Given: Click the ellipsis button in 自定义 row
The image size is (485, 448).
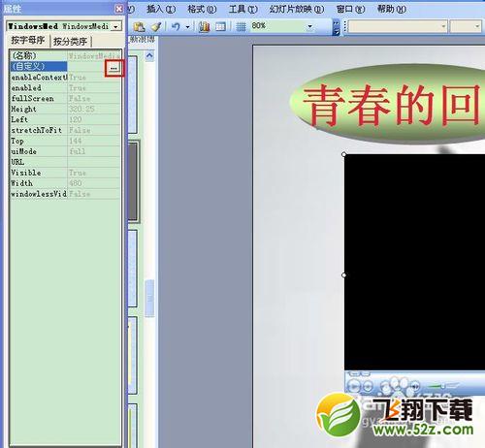Looking at the screenshot, I should click(x=113, y=68).
